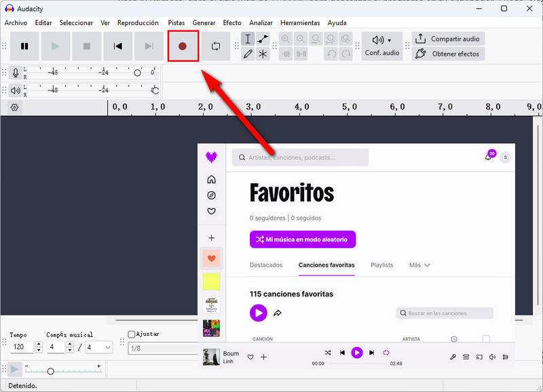Check the select-all songs checkbox
This screenshot has height=392, width=543.
pyautogui.click(x=485, y=339)
